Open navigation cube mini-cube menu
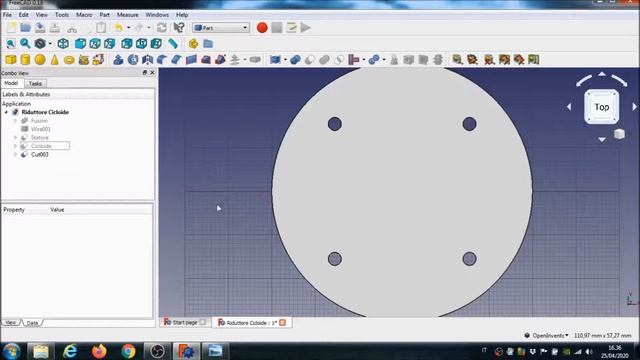640x360 pixels. pos(619,134)
